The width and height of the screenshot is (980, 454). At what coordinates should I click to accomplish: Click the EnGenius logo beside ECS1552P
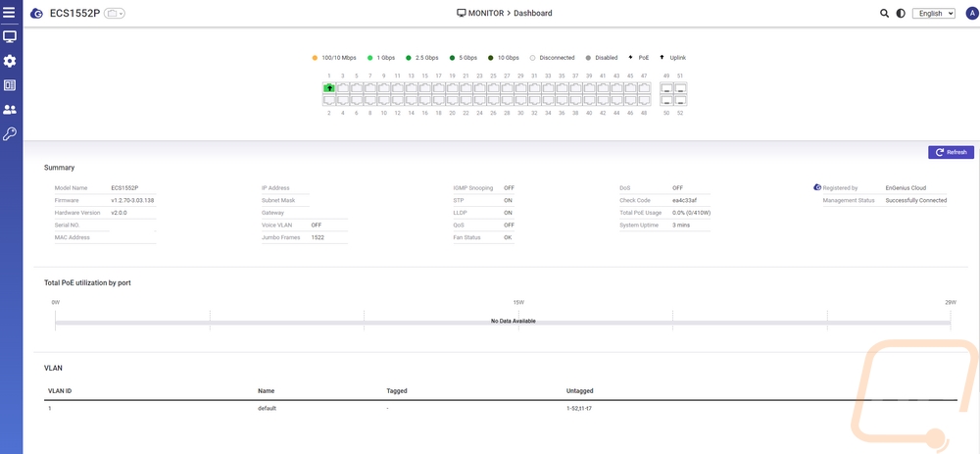(36, 14)
